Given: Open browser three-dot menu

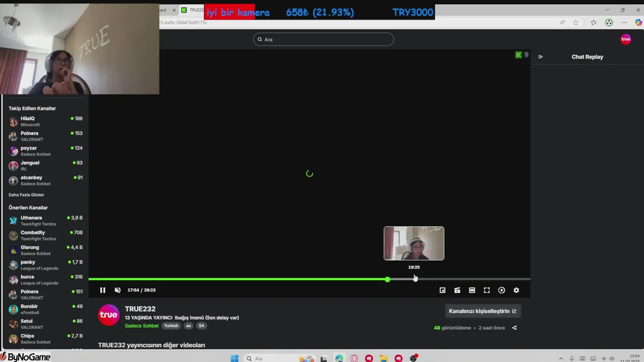Looking at the screenshot, I should click(x=624, y=23).
